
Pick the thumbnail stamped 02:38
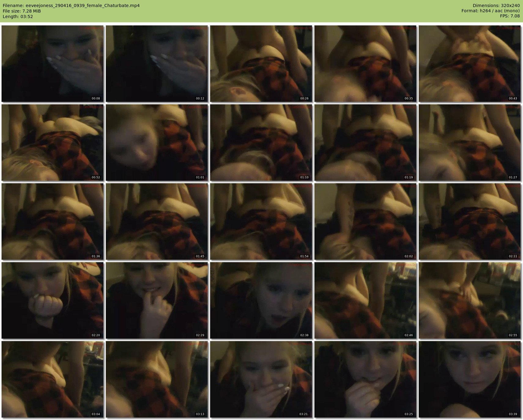[261, 300]
